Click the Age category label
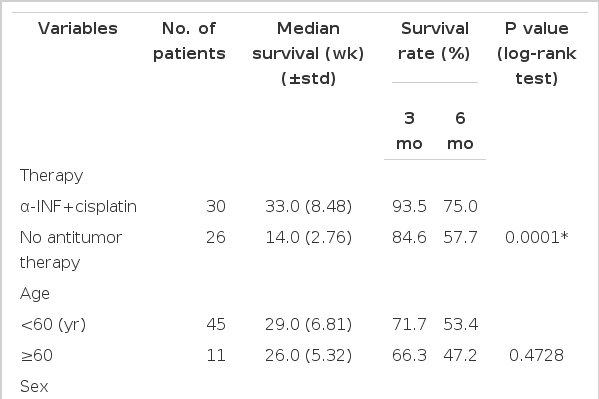 click(35, 294)
